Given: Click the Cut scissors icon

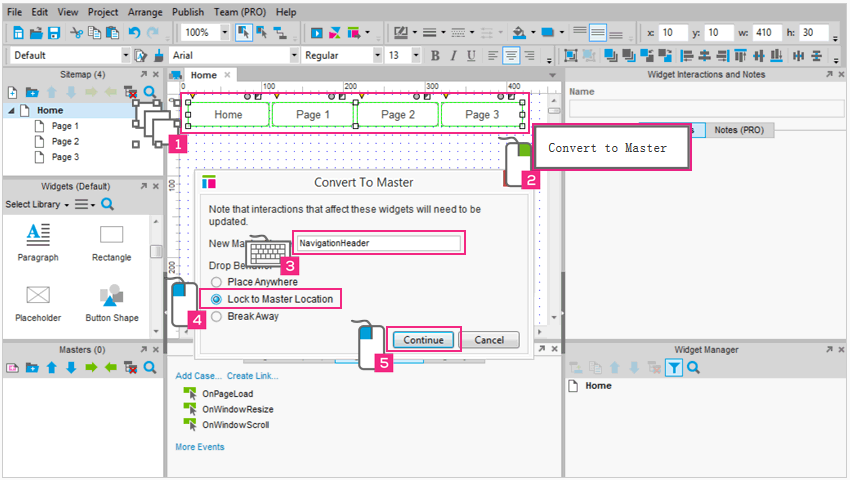Looking at the screenshot, I should [76, 33].
